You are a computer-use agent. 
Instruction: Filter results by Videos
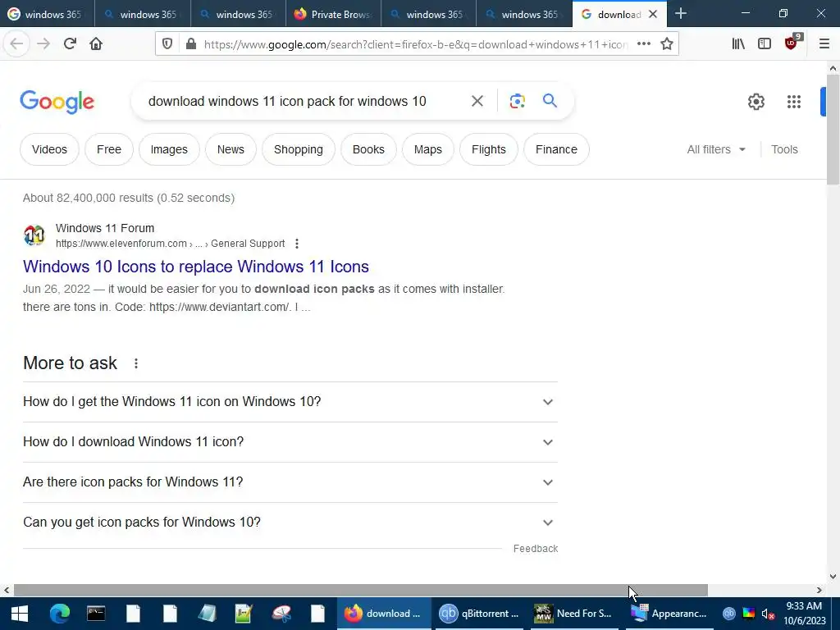49,149
